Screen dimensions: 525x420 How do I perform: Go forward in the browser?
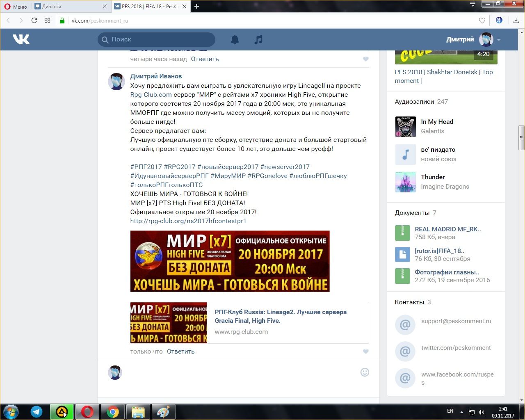[21, 21]
